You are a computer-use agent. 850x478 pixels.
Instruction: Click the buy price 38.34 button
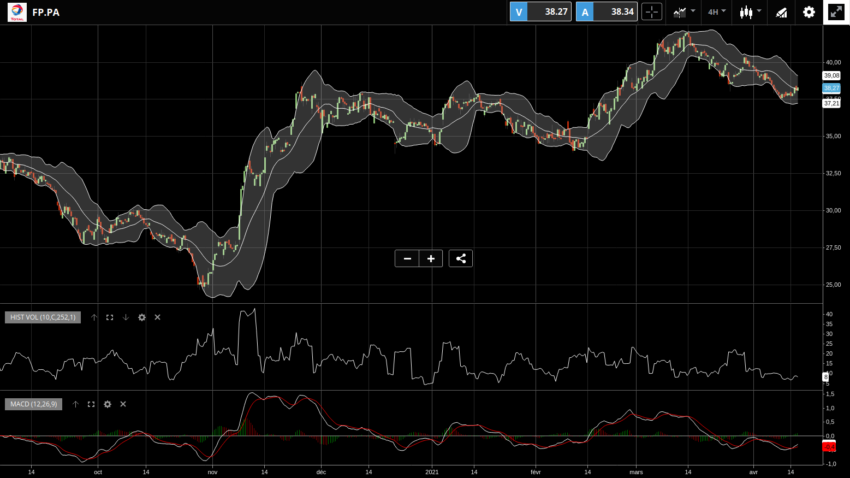pos(607,12)
